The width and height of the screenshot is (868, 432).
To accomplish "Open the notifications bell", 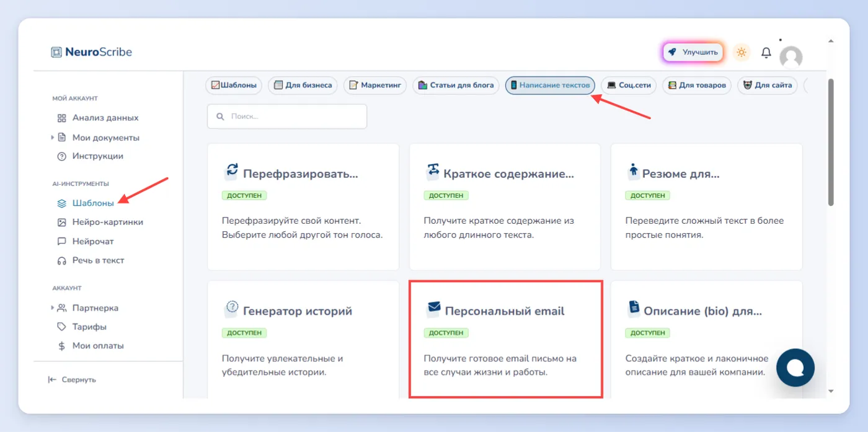I will 766,53.
